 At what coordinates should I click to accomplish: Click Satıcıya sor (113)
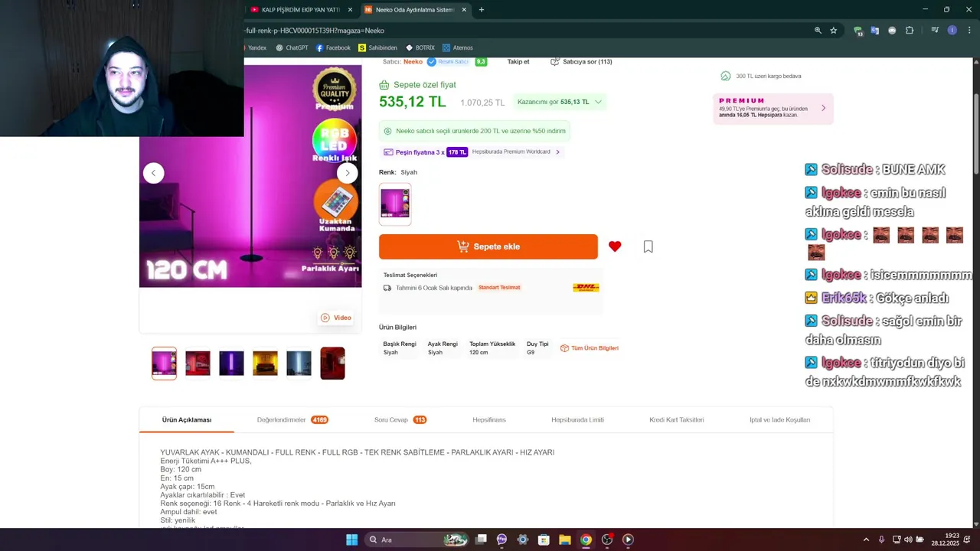[x=581, y=61]
